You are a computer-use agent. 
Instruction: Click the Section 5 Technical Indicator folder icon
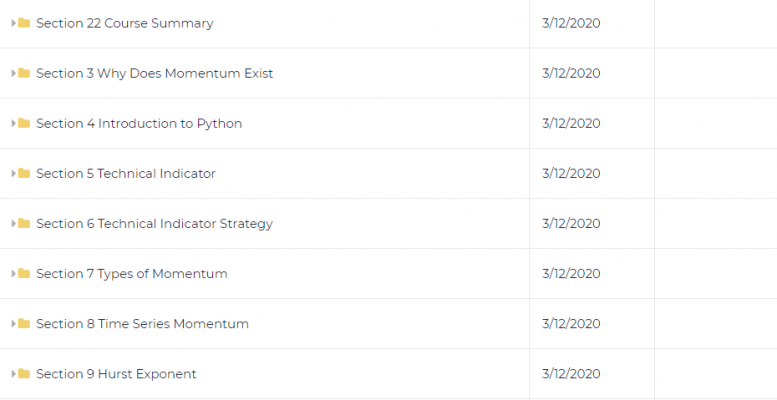(x=24, y=173)
